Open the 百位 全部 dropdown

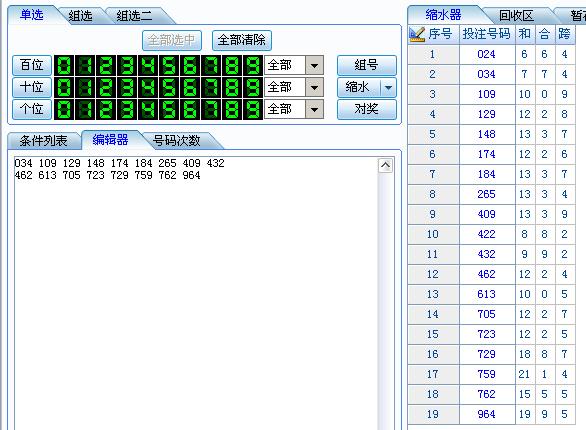click(314, 66)
